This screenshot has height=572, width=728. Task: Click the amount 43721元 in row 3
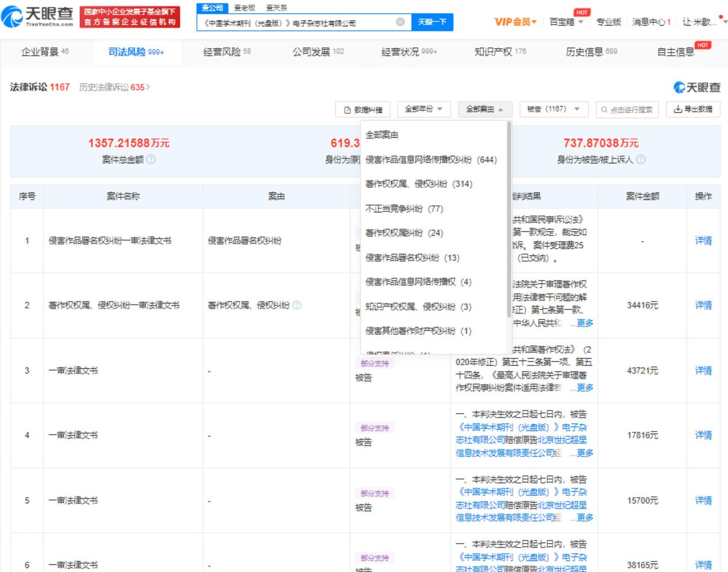click(x=642, y=371)
